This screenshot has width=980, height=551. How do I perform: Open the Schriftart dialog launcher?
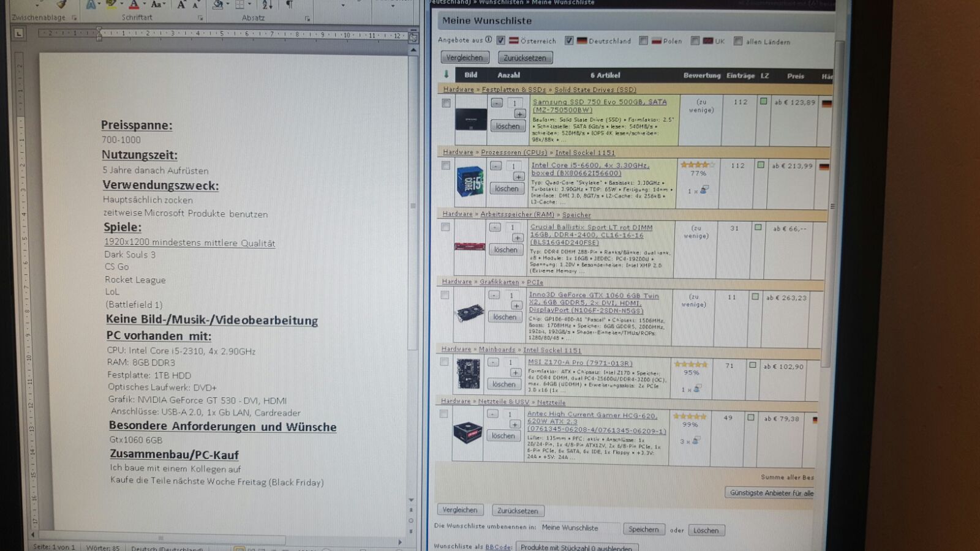click(200, 18)
